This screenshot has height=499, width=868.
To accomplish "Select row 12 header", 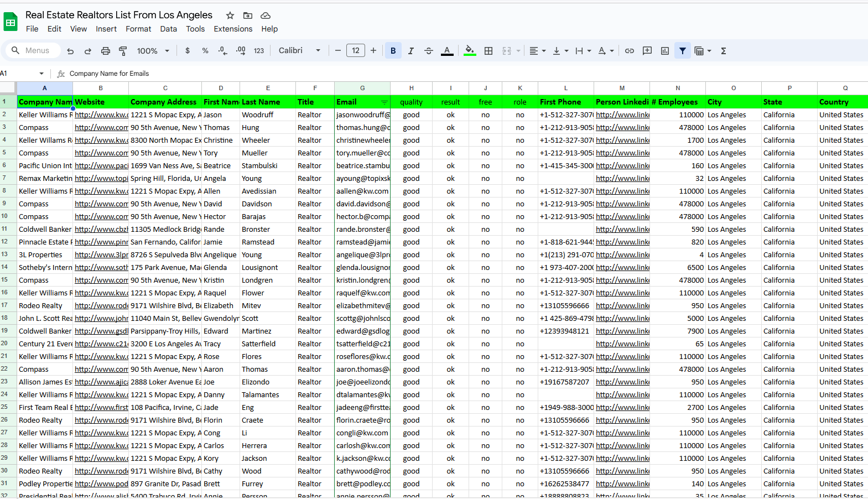I will coord(8,242).
